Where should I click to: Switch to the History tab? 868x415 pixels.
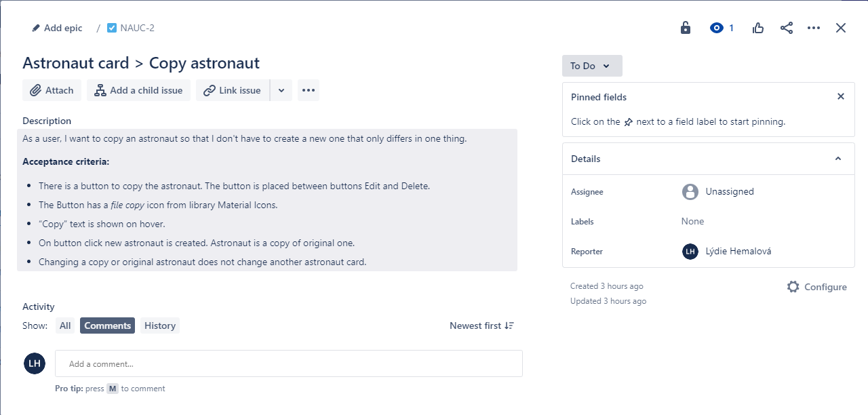coord(159,325)
